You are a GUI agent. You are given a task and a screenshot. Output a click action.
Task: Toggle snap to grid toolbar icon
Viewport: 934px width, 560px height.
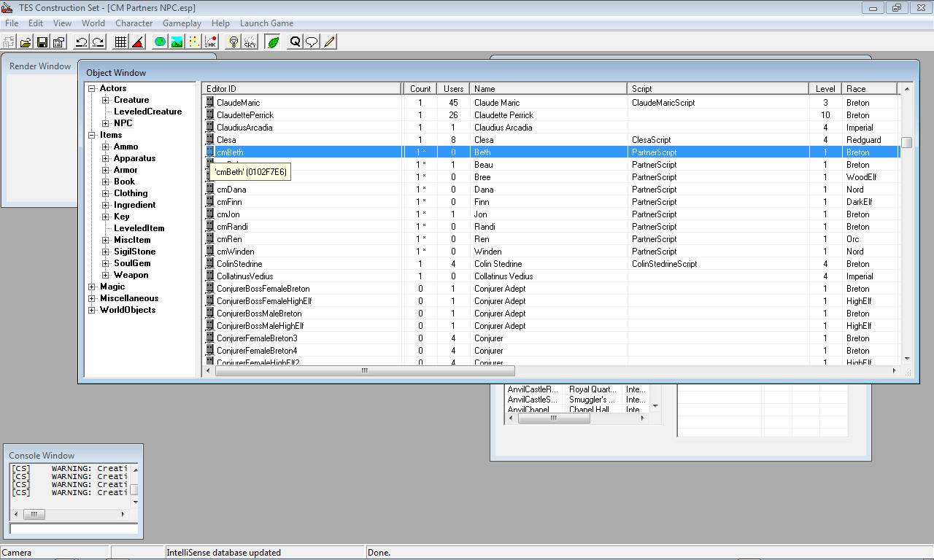(120, 42)
